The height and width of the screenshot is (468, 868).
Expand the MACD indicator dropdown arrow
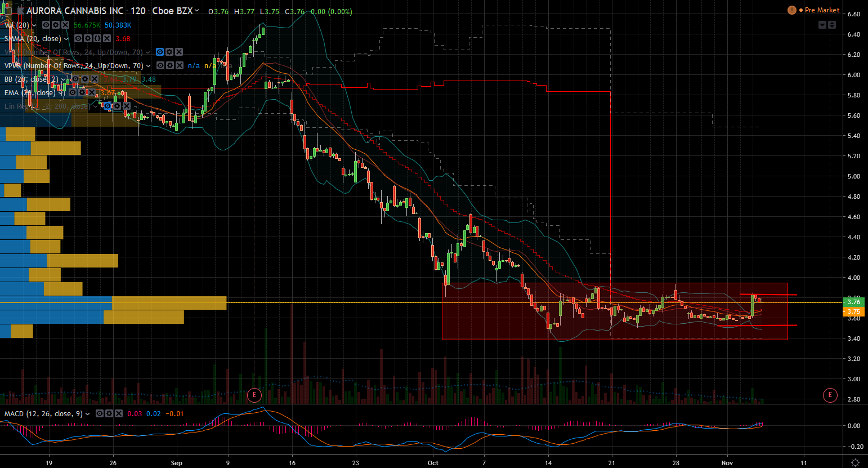88,414
